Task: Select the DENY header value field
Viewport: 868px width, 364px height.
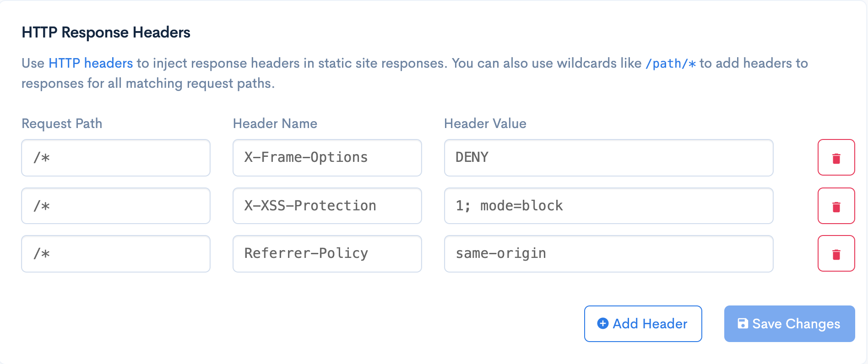Action: click(608, 157)
